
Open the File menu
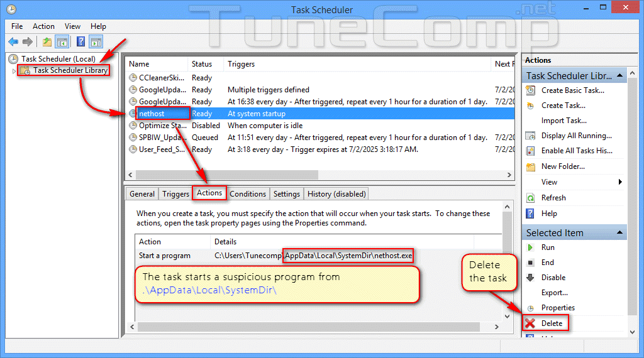(17, 26)
